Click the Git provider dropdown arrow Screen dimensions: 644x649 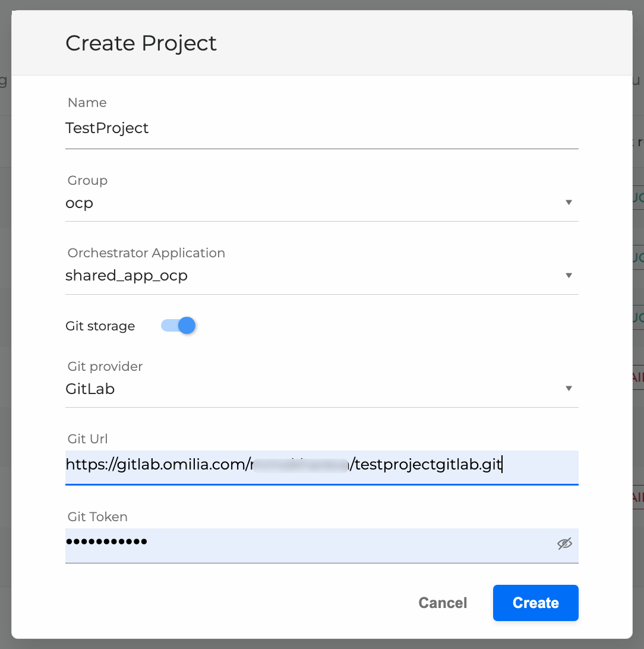click(569, 388)
